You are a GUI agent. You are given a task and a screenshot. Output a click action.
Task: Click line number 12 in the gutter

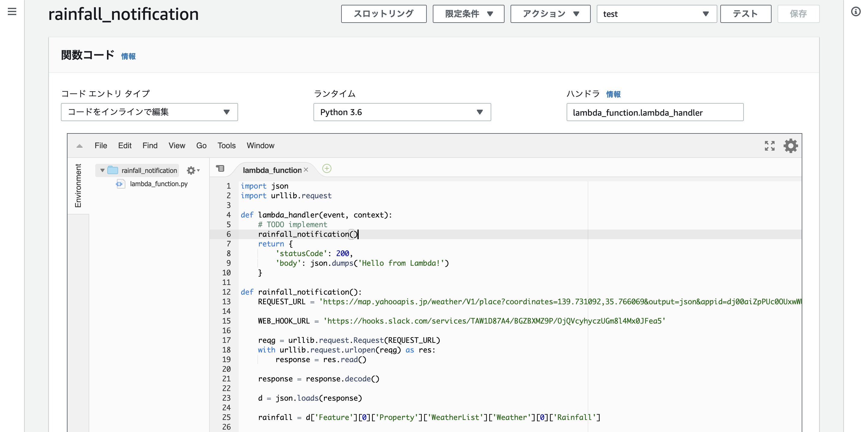(x=226, y=292)
